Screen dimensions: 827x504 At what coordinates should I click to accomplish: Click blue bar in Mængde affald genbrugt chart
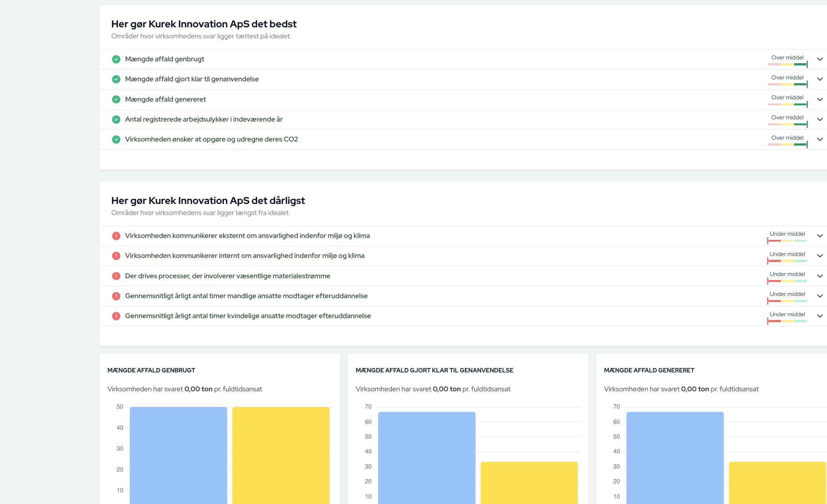(x=178, y=454)
